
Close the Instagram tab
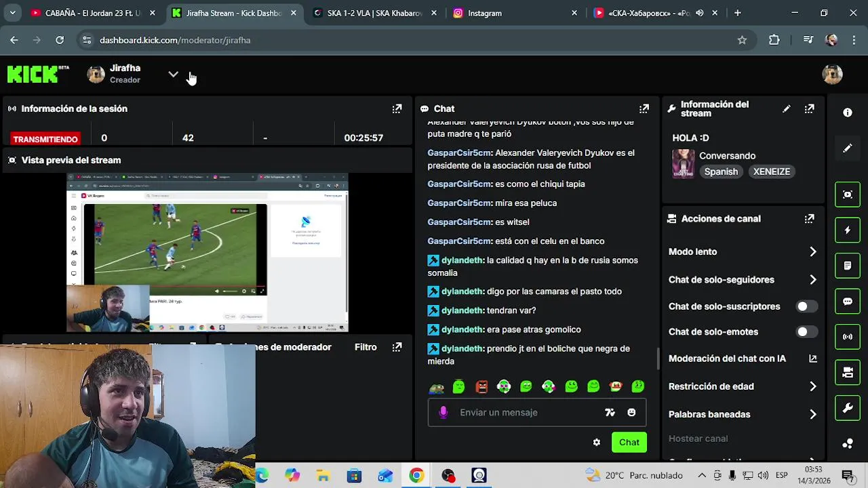[574, 13]
